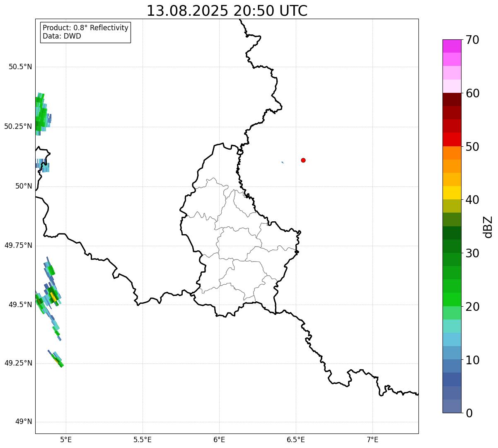Click the colorbar tick label 10
This screenshot has height=448, width=498.
[x=472, y=360]
